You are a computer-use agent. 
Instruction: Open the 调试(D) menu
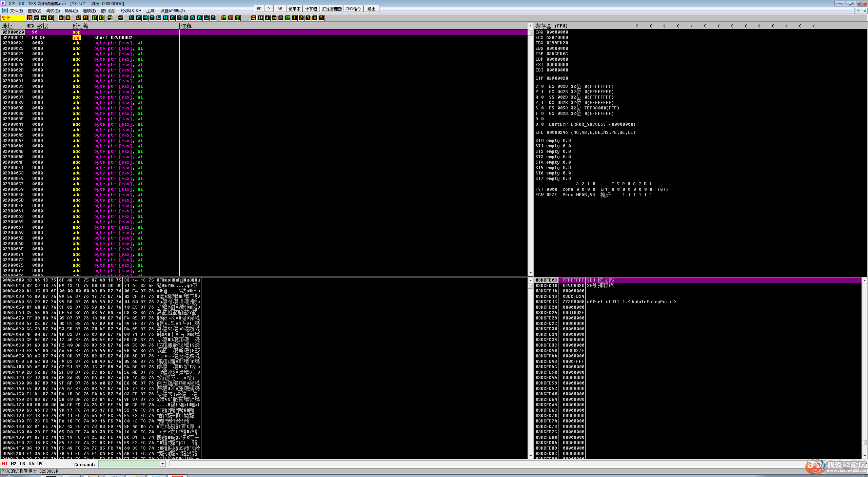click(x=53, y=11)
